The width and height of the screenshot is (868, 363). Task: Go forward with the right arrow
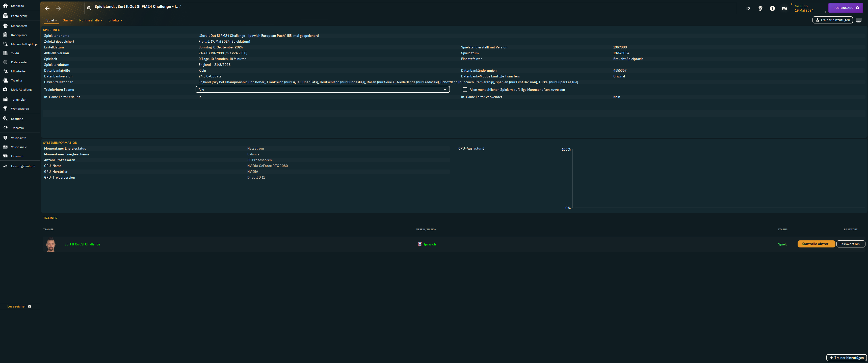[x=58, y=8]
